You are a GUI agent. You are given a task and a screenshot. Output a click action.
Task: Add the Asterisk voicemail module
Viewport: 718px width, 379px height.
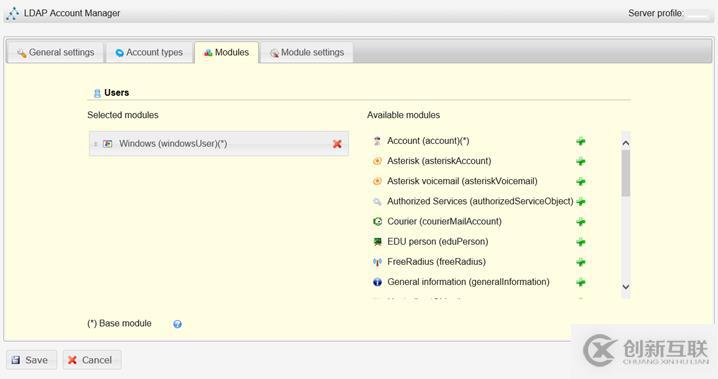[581, 181]
